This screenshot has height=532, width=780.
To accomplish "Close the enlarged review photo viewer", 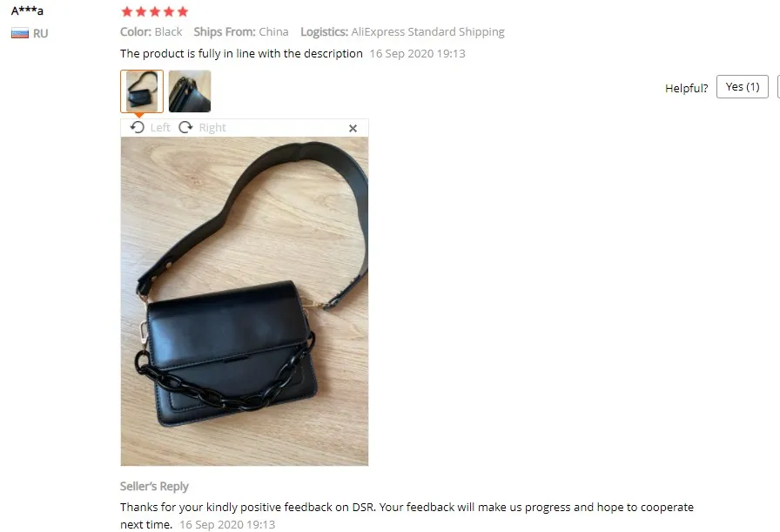I will click(353, 128).
